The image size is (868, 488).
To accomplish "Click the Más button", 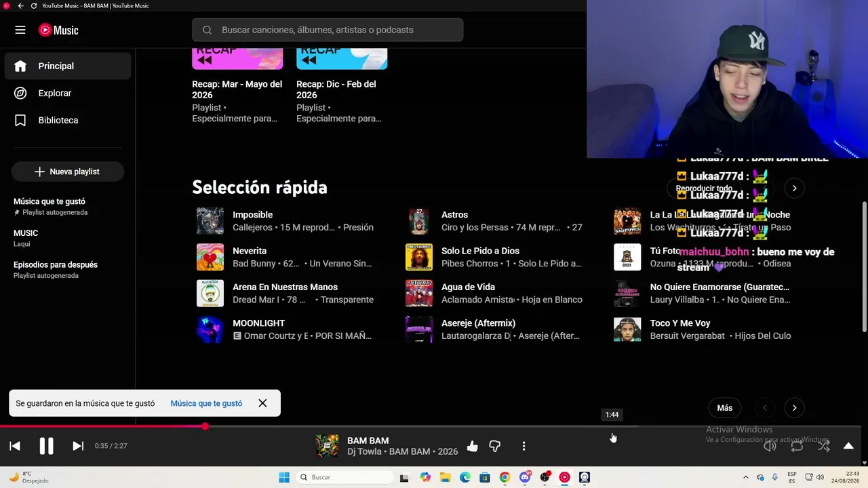I will click(x=725, y=408).
